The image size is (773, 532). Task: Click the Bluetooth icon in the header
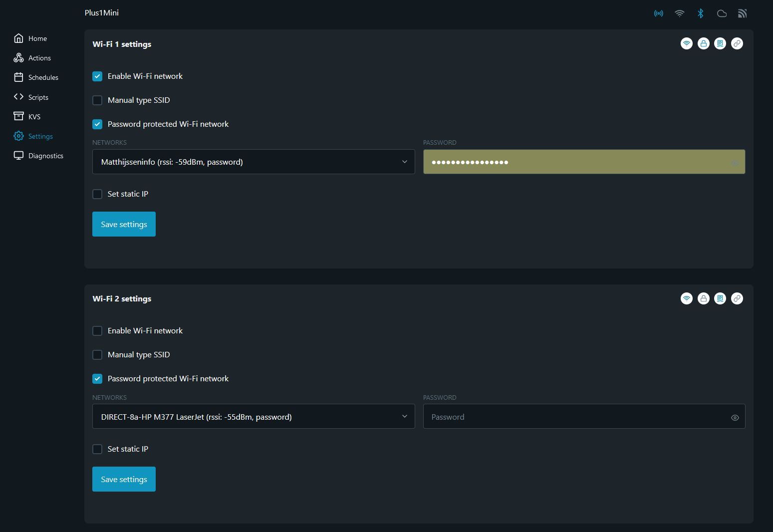point(700,13)
